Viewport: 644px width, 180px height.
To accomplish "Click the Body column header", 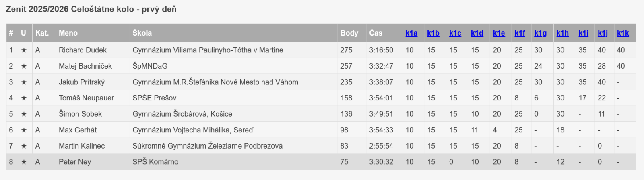I will click(349, 33).
